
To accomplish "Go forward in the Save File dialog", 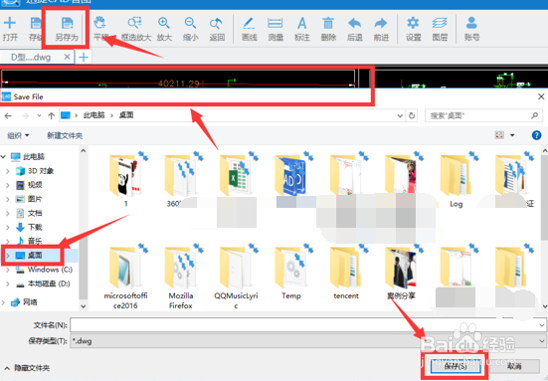I will (25, 115).
